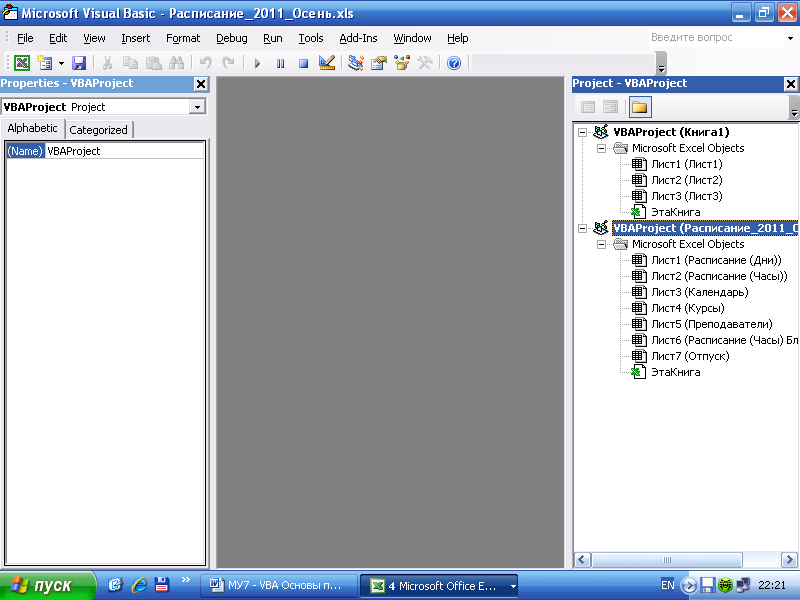Viewport: 800px width, 600px height.
Task: Open the Add-Ins menu
Action: click(358, 38)
